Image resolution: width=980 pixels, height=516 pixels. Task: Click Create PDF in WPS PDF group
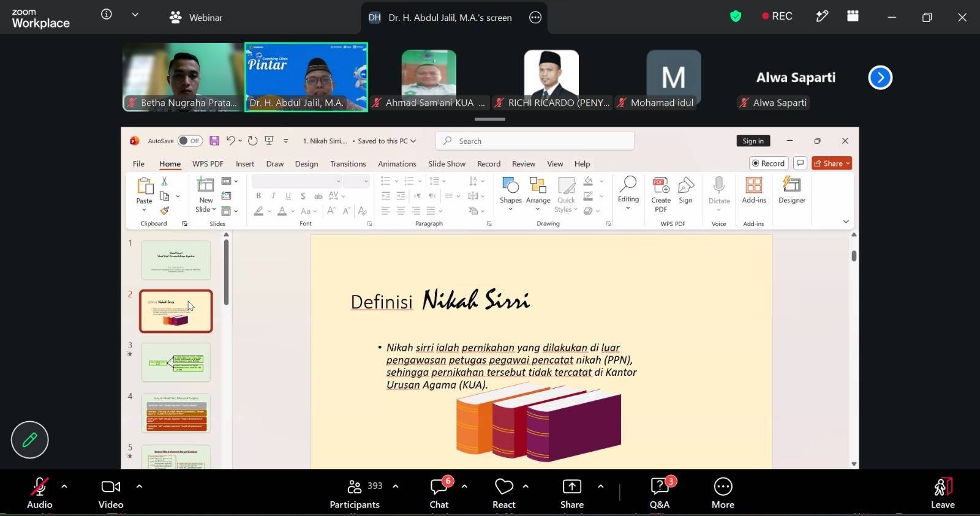[x=661, y=194]
